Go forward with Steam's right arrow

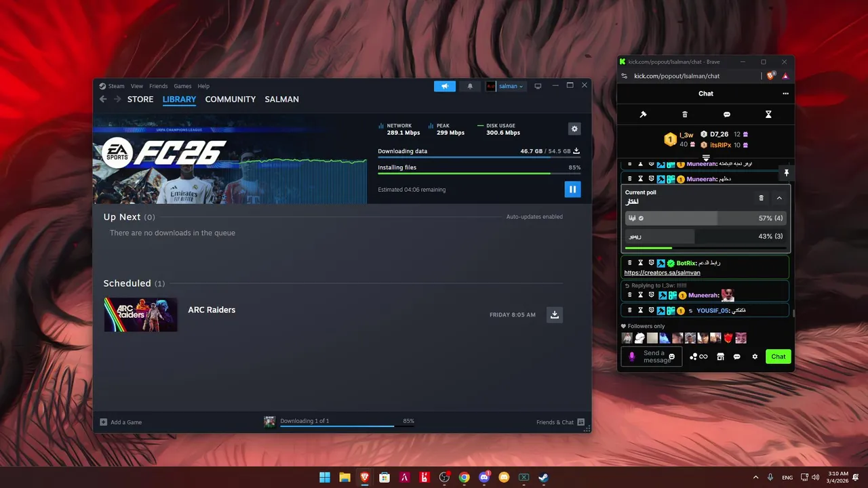[117, 99]
